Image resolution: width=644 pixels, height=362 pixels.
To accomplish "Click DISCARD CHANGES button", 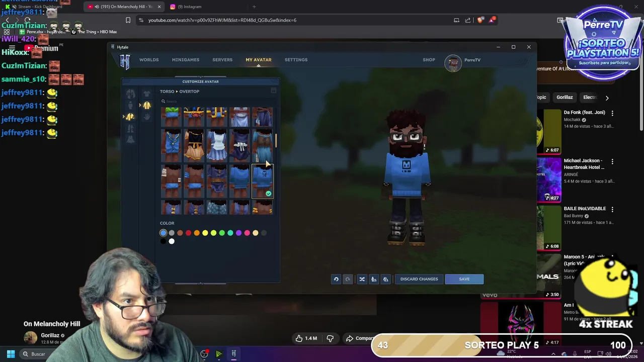I will pos(419,279).
